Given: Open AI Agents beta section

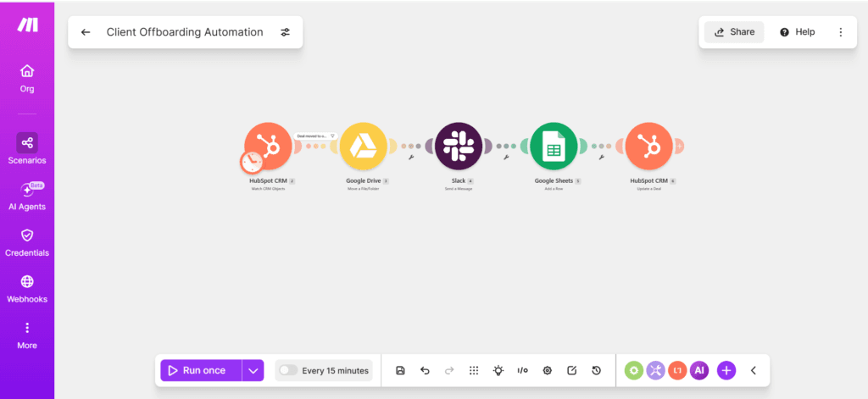Looking at the screenshot, I should tap(27, 197).
